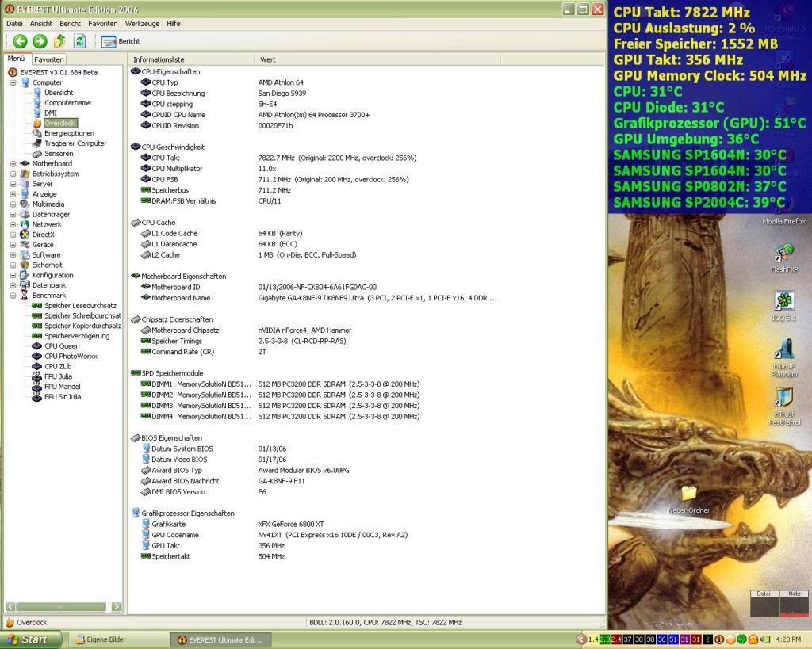This screenshot has height=649, width=812.
Task: Expand the Betriebssystem tree node
Action: (13, 174)
